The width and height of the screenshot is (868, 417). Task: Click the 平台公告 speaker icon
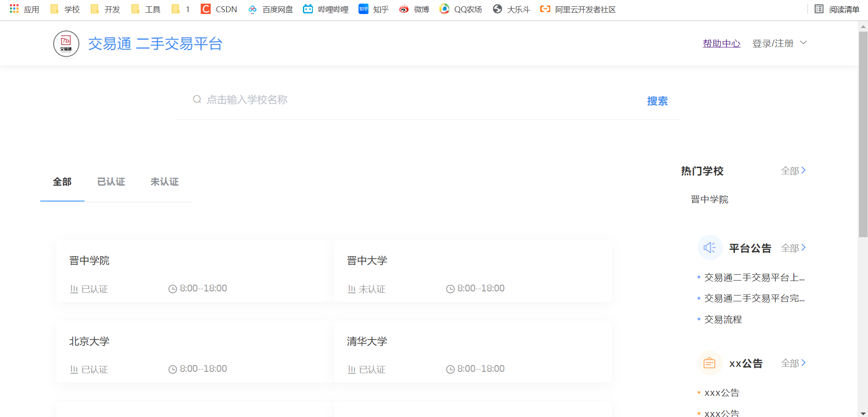coord(709,248)
